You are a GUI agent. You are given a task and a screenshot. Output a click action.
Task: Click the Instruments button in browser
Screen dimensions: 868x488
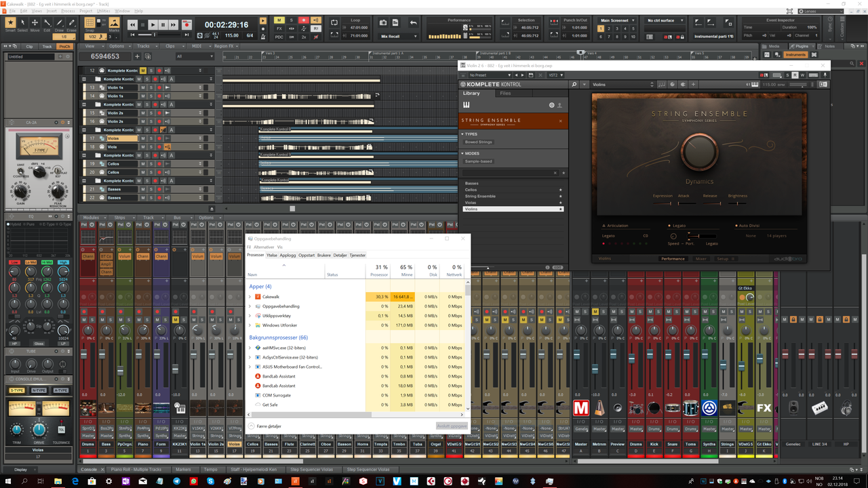pos(795,54)
